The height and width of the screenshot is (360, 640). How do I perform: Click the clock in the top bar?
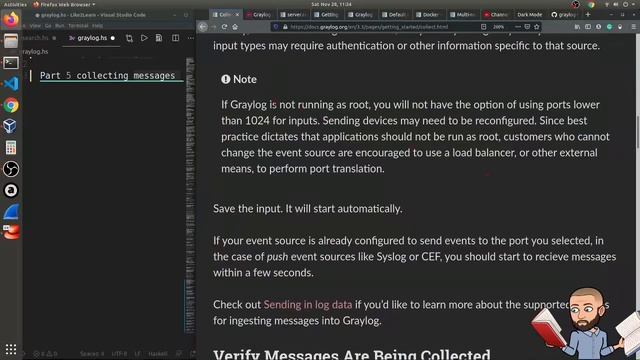pos(331,4)
